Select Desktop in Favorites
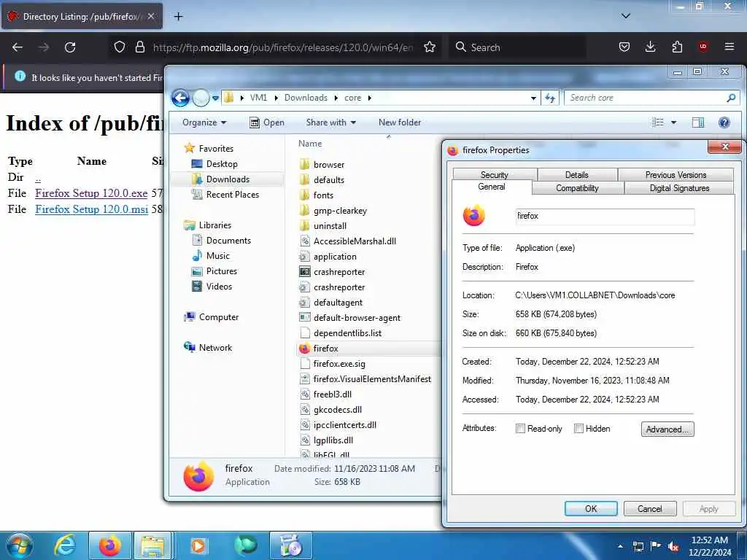 point(222,164)
